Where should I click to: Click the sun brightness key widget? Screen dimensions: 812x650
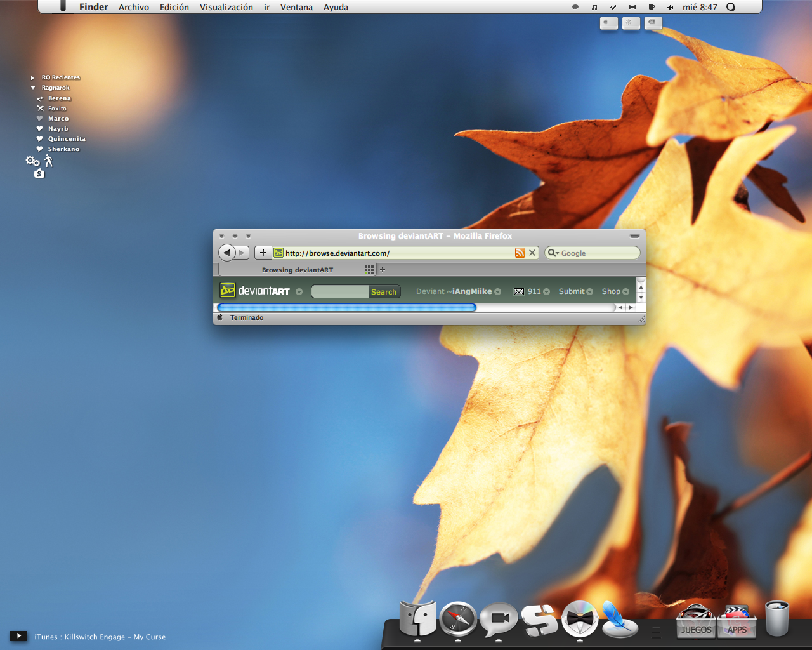pos(631,23)
